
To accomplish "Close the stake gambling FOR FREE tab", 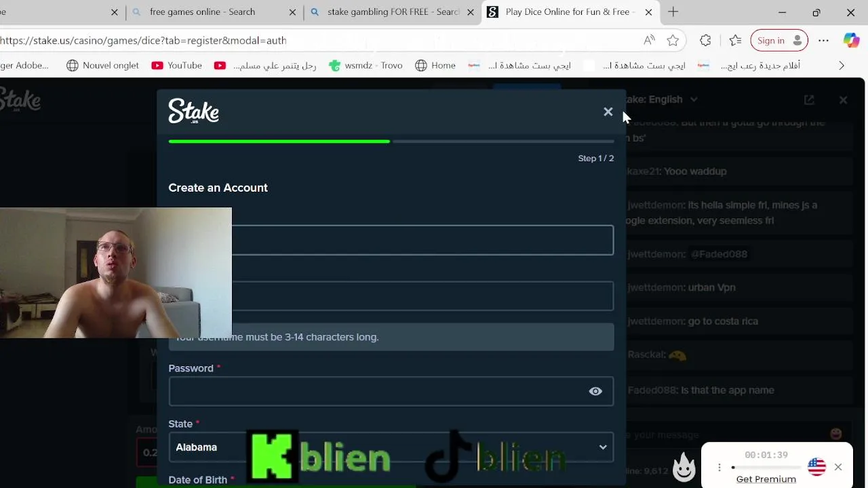I will [471, 12].
